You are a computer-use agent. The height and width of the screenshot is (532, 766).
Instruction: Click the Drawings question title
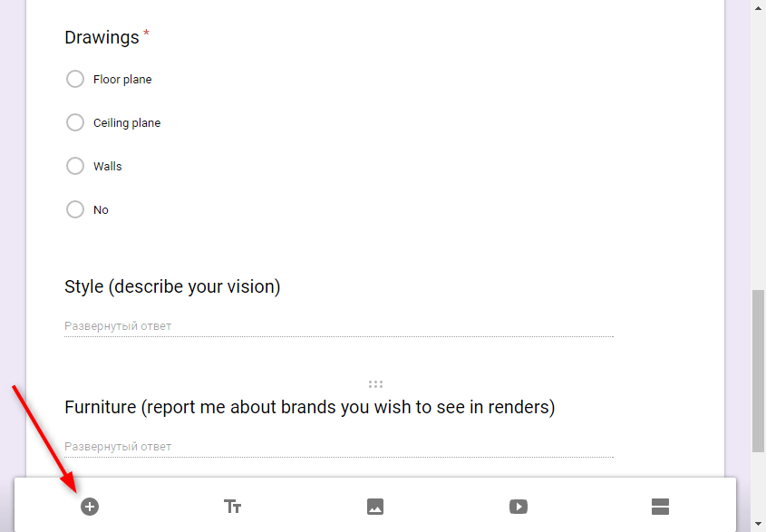tap(102, 37)
